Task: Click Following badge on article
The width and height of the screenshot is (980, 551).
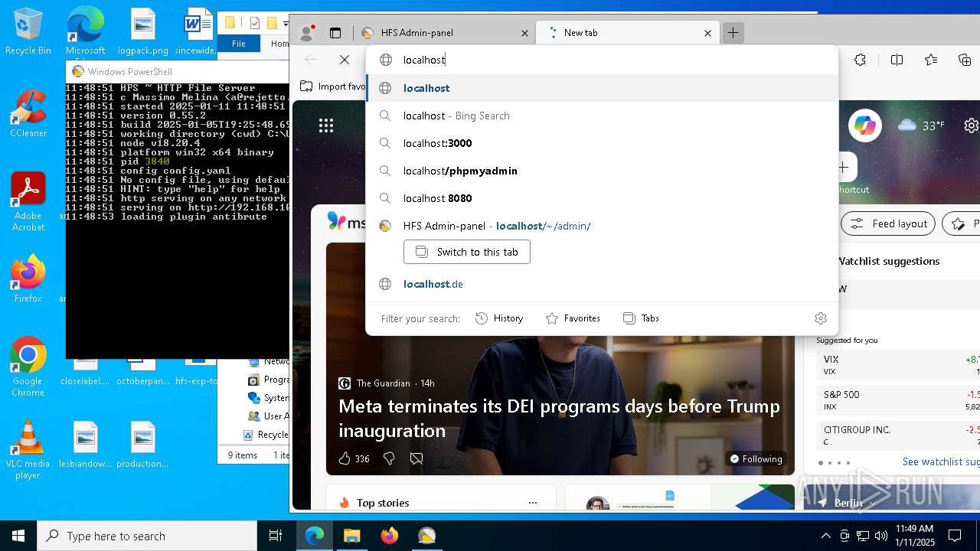Action: 756,458
